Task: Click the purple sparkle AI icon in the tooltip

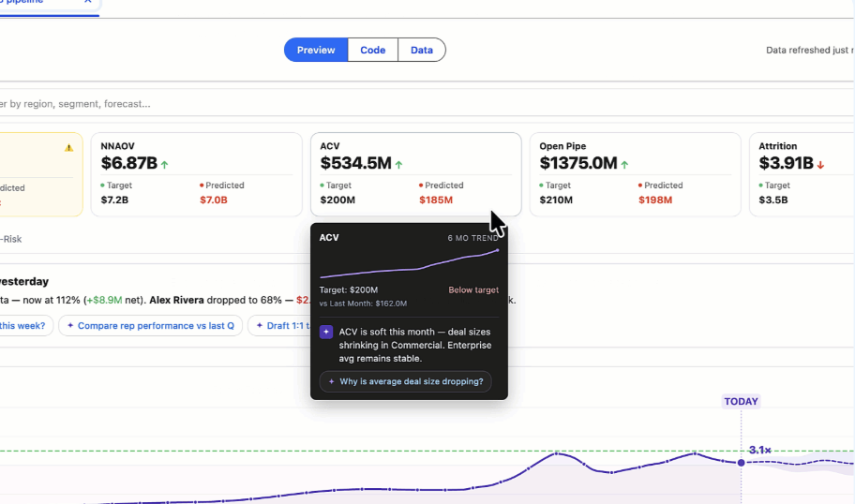Action: tap(326, 332)
